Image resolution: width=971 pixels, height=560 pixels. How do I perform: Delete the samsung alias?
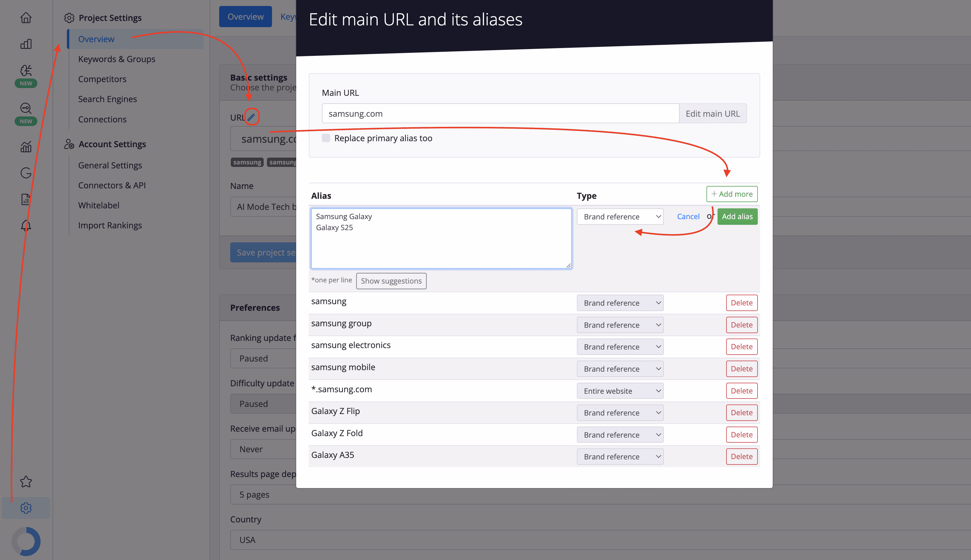click(x=742, y=303)
